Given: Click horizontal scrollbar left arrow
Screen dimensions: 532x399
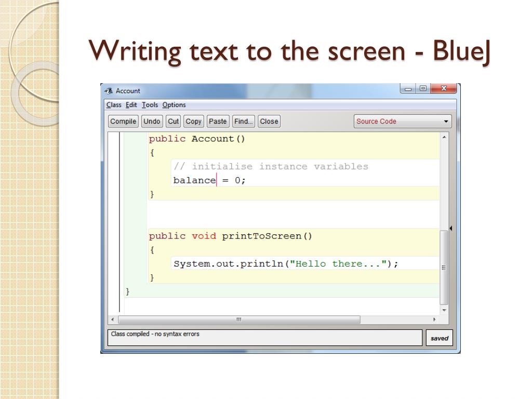Looking at the screenshot, I should tap(113, 320).
